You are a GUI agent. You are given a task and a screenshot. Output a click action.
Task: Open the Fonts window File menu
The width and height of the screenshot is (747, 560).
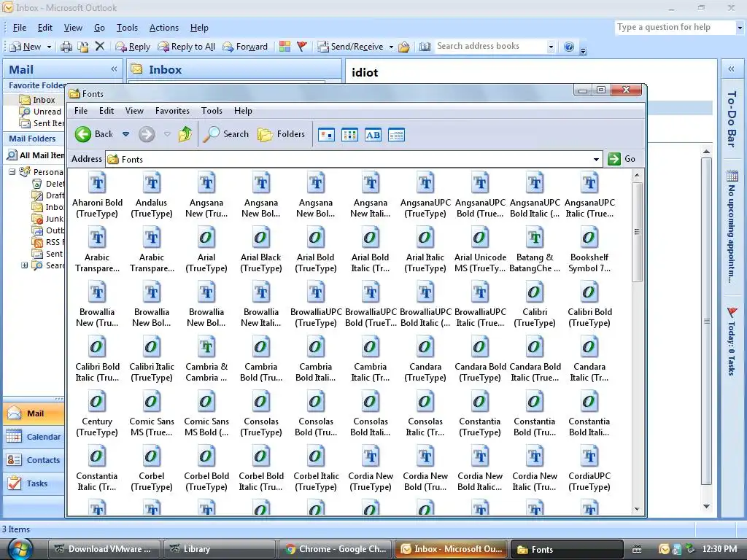click(x=81, y=111)
